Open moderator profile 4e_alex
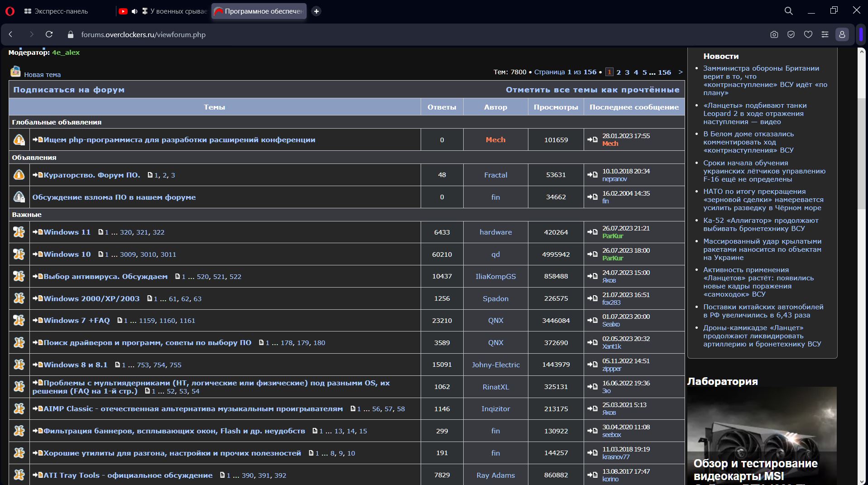 (66, 53)
